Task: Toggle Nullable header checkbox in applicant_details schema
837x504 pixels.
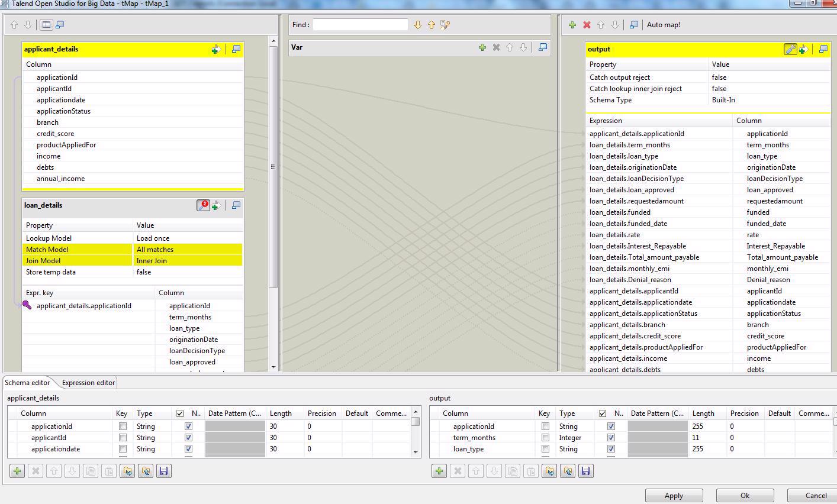Action: tap(180, 413)
